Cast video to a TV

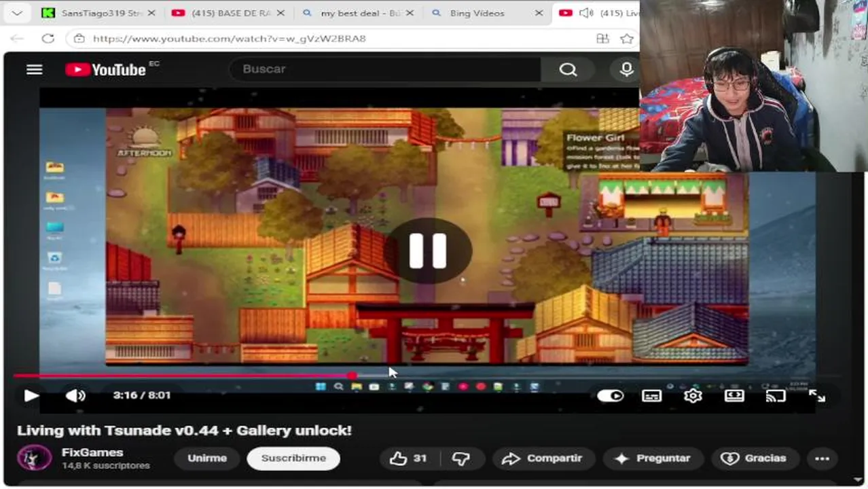click(x=776, y=395)
